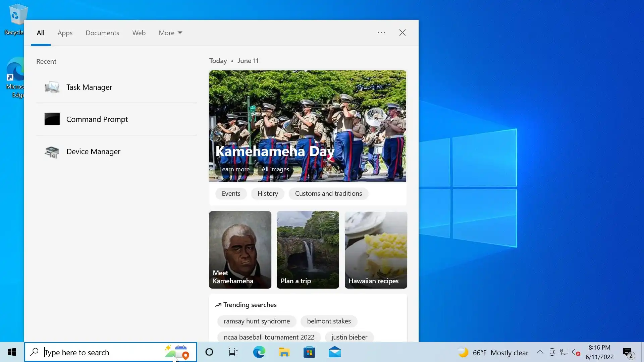Launch Microsoft Edge from taskbar
Screen dimensions: 644x362
tap(259, 352)
